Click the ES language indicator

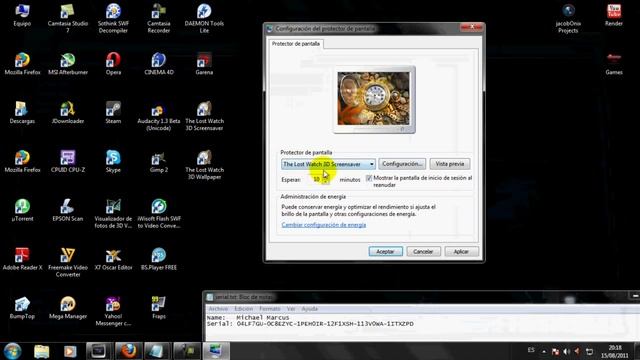[x=531, y=350]
